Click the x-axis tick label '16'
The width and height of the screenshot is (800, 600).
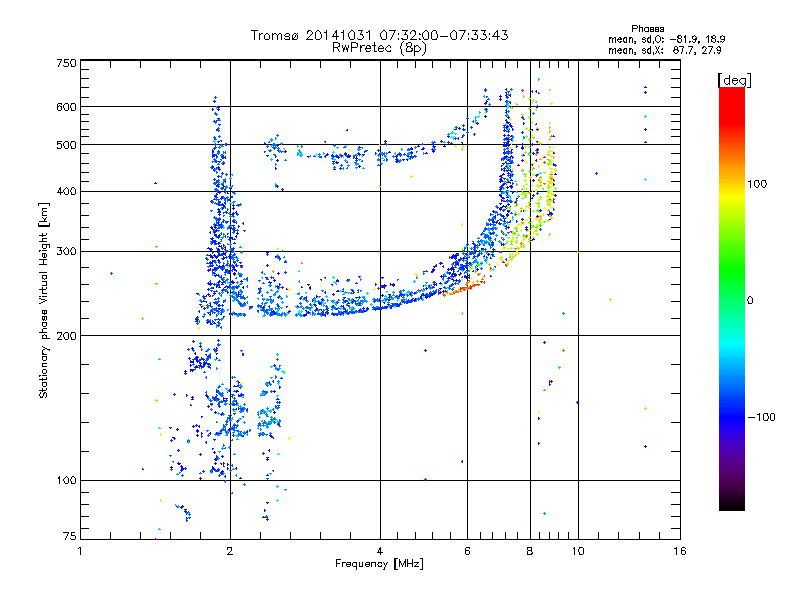click(x=680, y=551)
